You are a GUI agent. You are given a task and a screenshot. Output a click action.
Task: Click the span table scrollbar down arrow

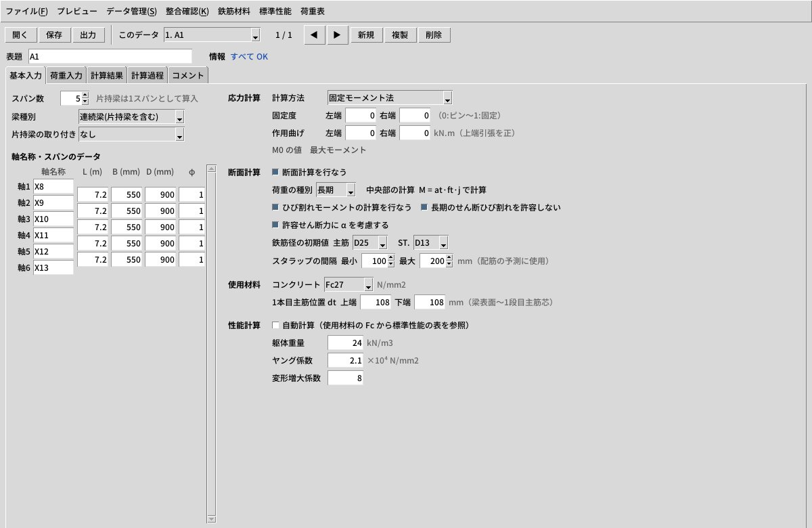click(x=211, y=519)
